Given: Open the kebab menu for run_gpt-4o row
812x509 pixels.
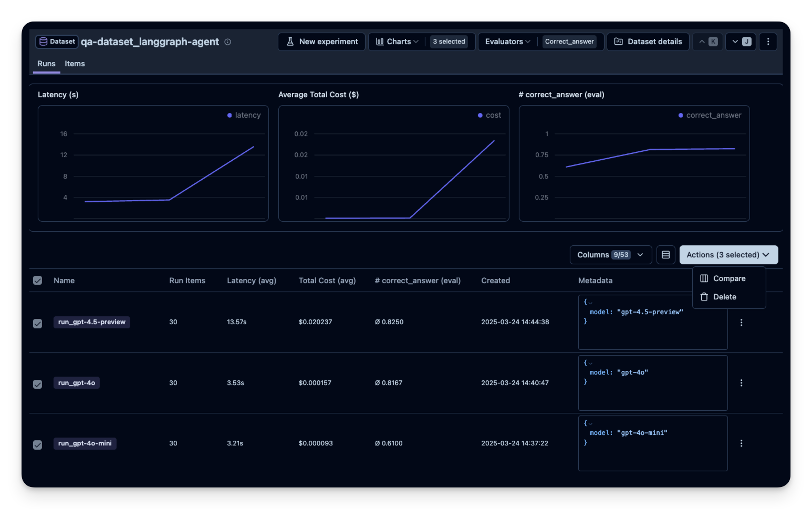Looking at the screenshot, I should [741, 383].
